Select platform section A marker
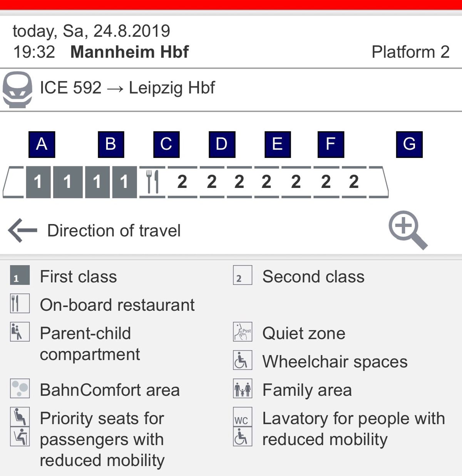 [x=42, y=144]
